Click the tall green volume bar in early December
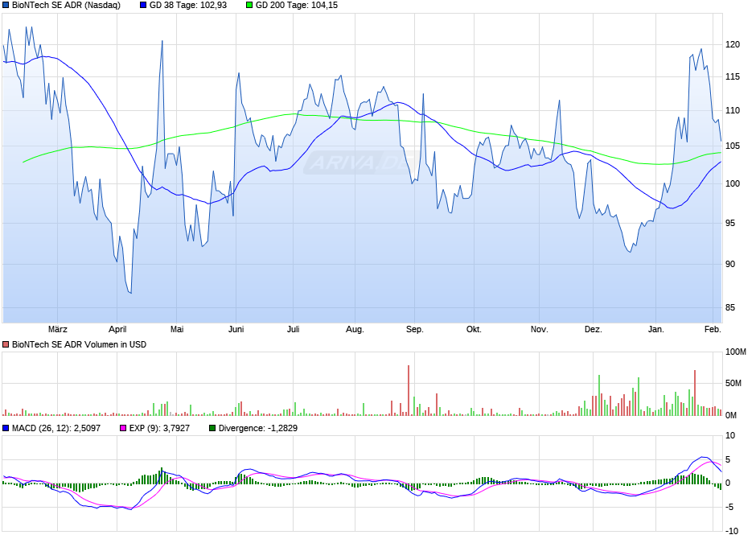The height and width of the screenshot is (539, 756). (599, 395)
